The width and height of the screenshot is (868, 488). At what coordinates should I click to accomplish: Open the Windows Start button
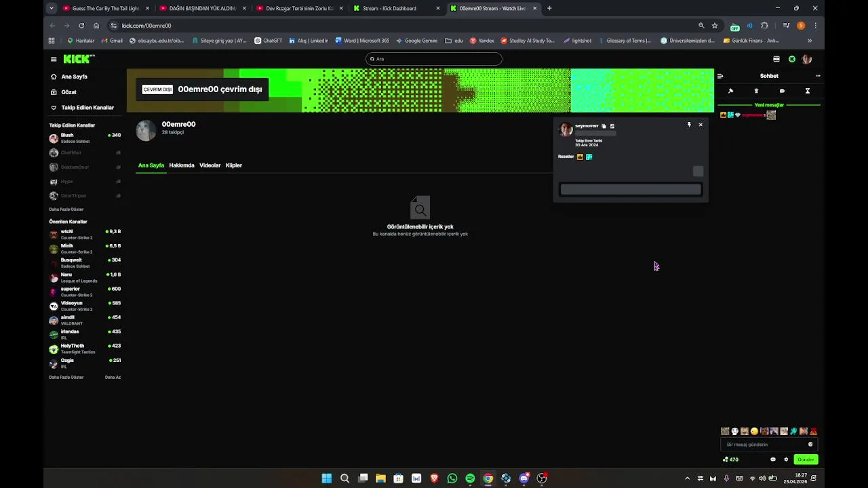[327, 479]
